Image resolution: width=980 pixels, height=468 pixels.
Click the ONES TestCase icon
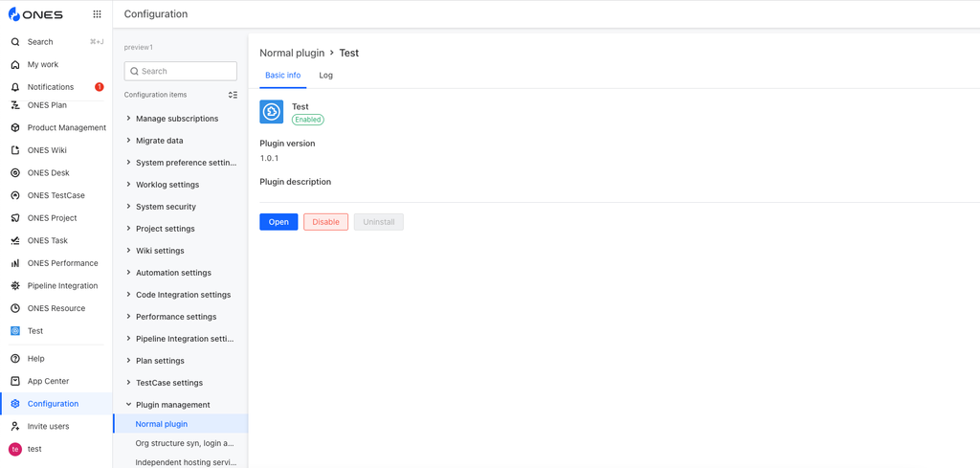click(15, 195)
